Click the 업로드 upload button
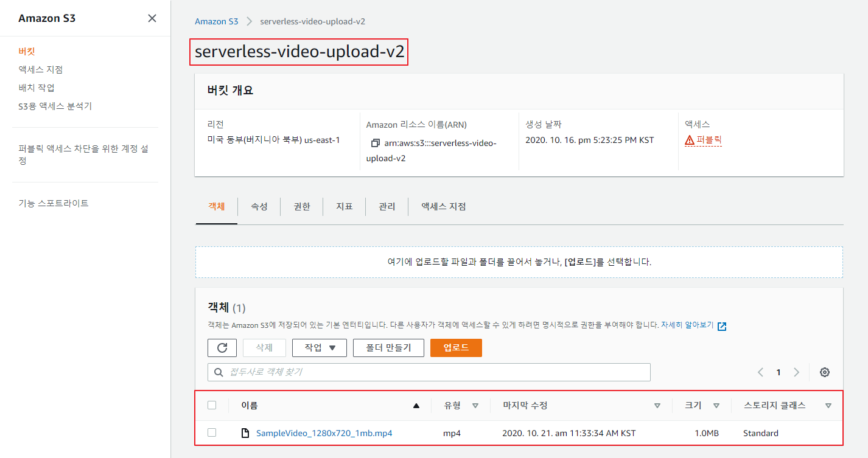Image resolution: width=868 pixels, height=458 pixels. (x=456, y=348)
